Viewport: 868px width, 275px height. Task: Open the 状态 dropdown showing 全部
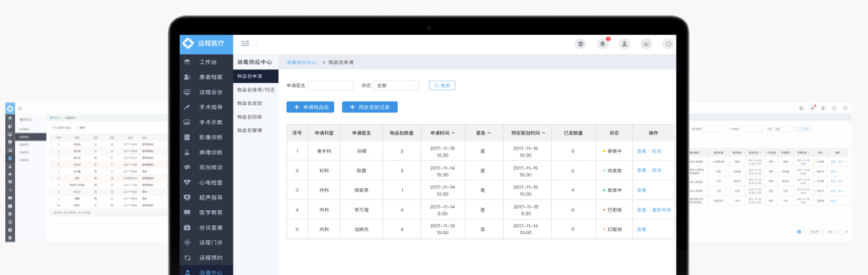coord(396,86)
